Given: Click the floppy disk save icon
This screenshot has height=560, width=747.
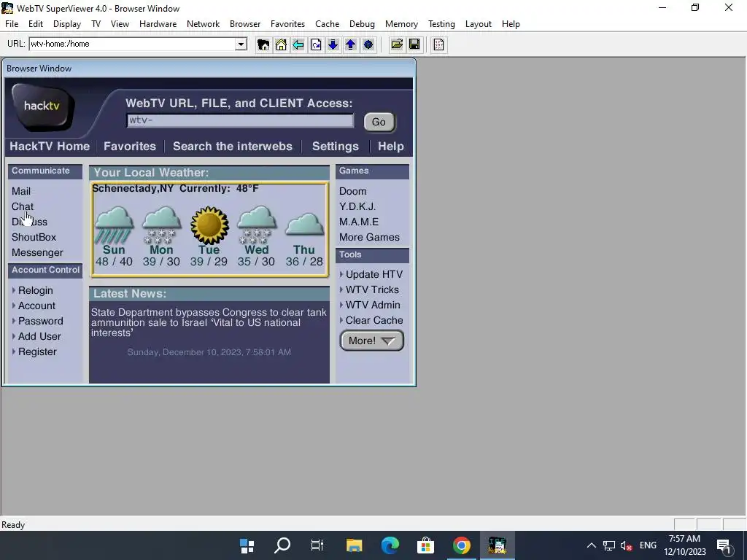Looking at the screenshot, I should (414, 44).
